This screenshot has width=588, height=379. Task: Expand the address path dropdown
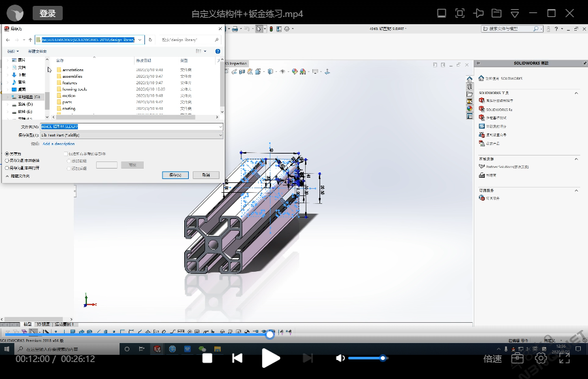[x=140, y=40]
